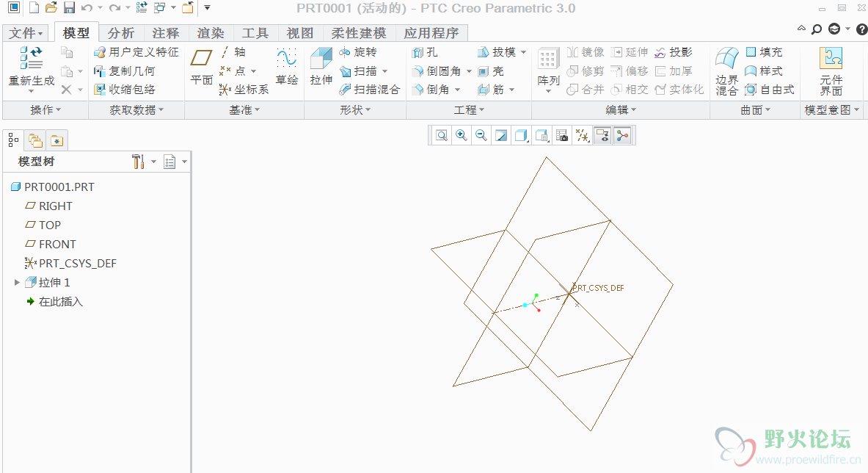Open the 倒圆角 (Round) dropdown arrow
The width and height of the screenshot is (868, 473).
point(469,71)
